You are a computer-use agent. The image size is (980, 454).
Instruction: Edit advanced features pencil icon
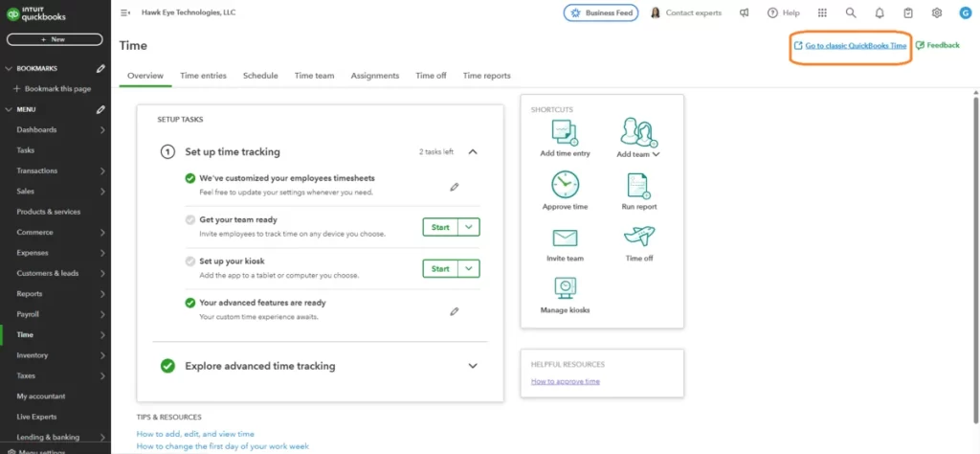pos(455,310)
